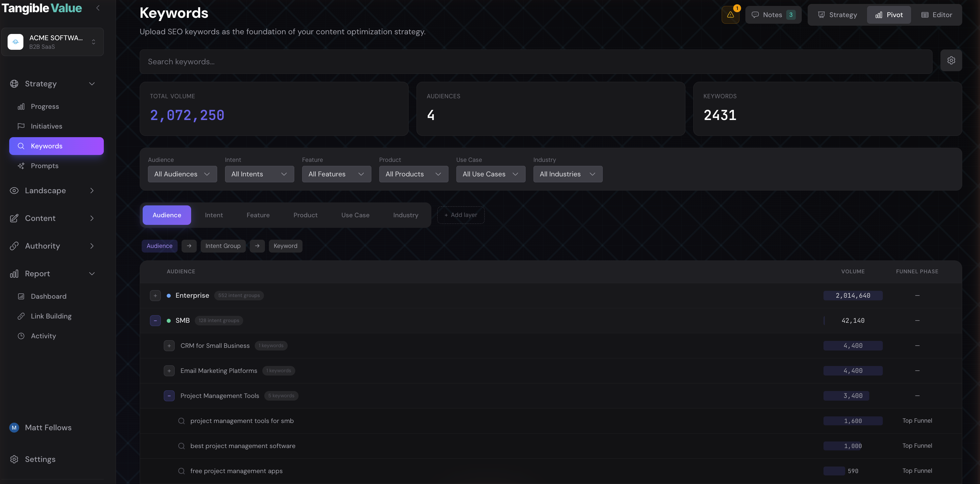Collapse the Project Management Tools group
Image resolution: width=980 pixels, height=484 pixels.
click(x=169, y=396)
